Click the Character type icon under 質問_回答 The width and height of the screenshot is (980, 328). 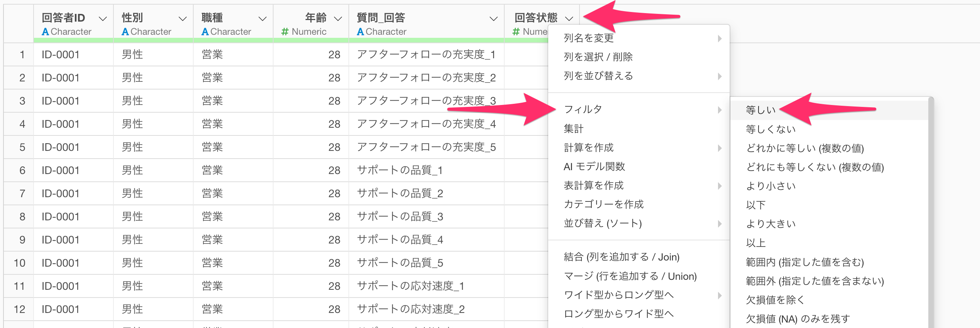pos(360,32)
